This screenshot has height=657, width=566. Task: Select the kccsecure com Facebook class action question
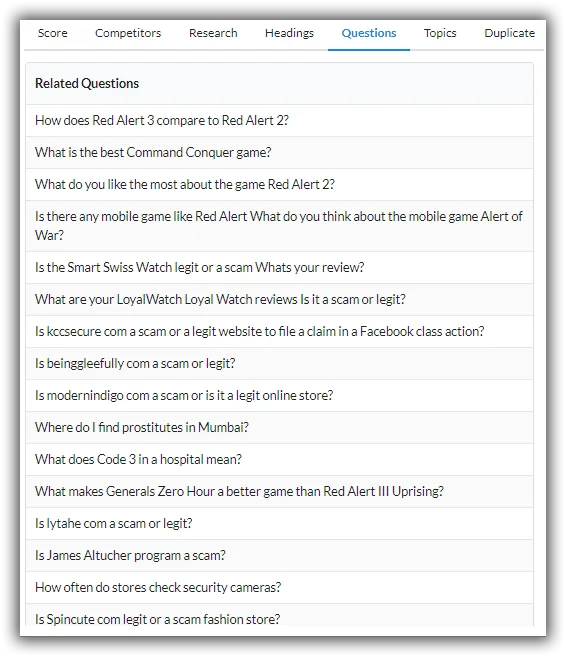pos(279,331)
